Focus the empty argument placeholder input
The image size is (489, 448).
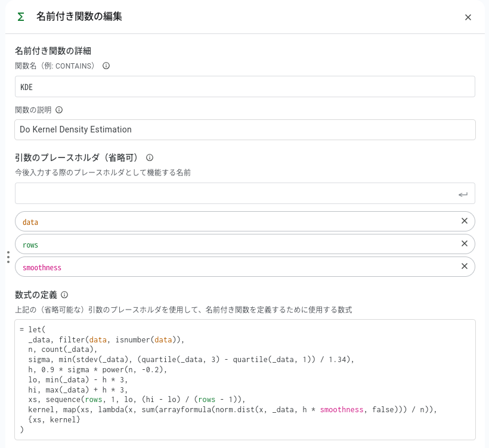click(x=245, y=193)
